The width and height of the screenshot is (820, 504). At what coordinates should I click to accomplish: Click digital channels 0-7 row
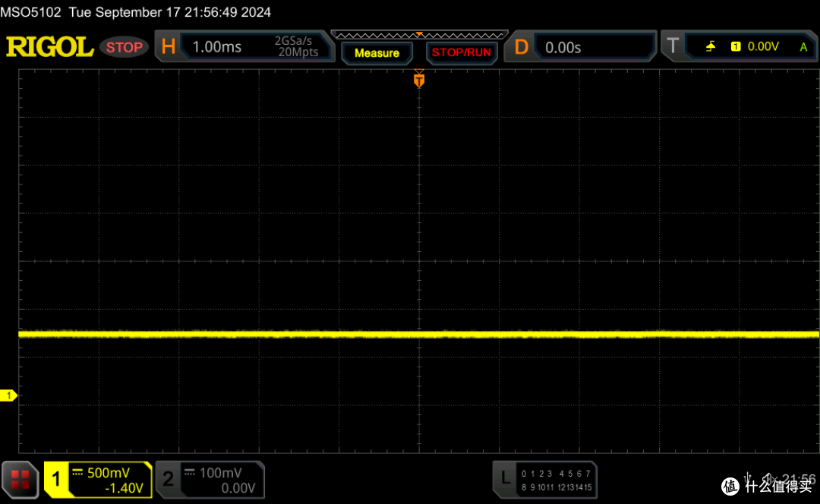tap(556, 474)
